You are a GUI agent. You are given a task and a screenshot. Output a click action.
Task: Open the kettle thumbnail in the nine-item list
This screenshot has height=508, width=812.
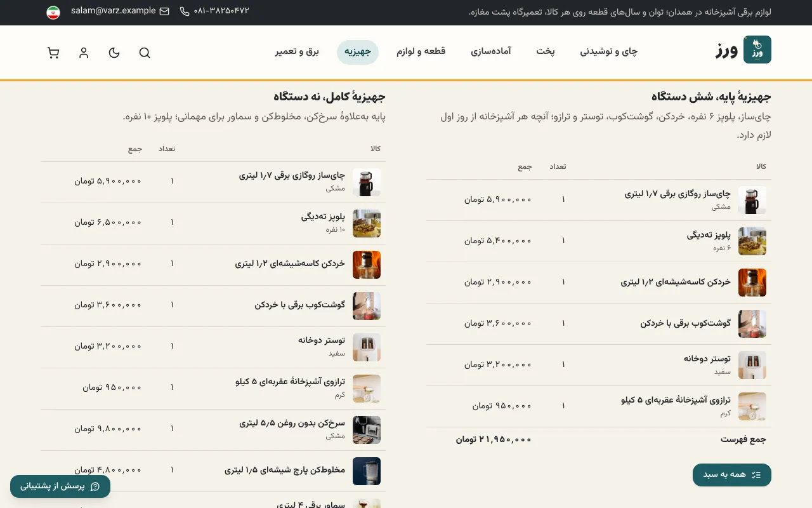367,182
